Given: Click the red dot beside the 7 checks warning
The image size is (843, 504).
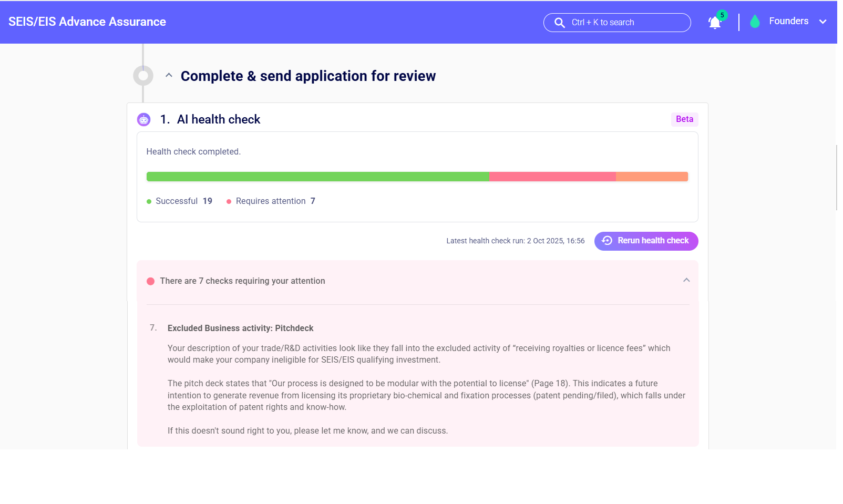Looking at the screenshot, I should [x=151, y=281].
